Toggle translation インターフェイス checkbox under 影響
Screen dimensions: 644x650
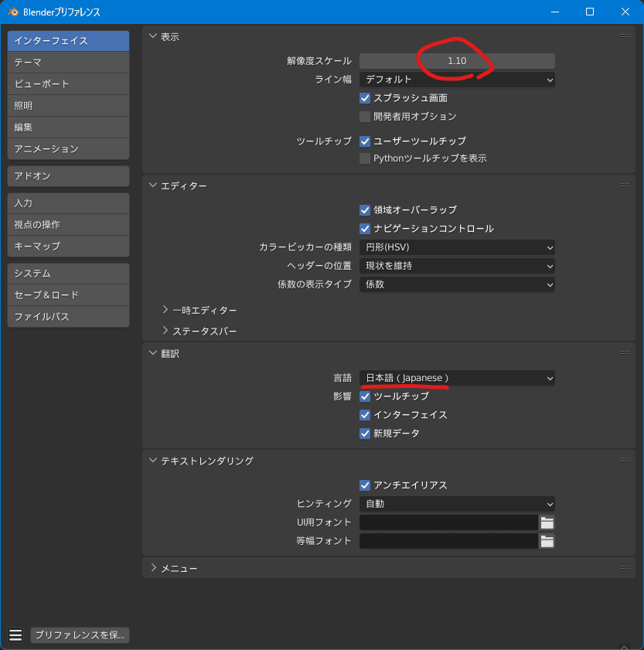pyautogui.click(x=365, y=415)
